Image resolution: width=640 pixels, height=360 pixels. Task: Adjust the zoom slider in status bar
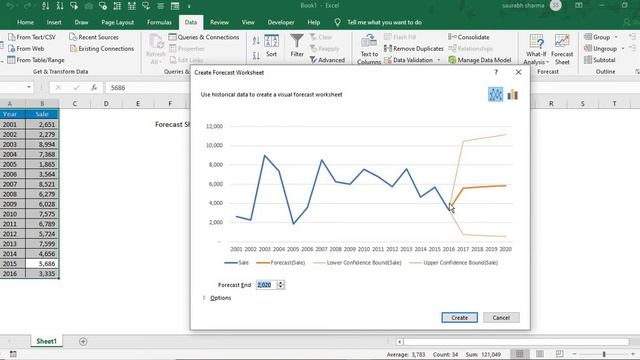pos(604,354)
